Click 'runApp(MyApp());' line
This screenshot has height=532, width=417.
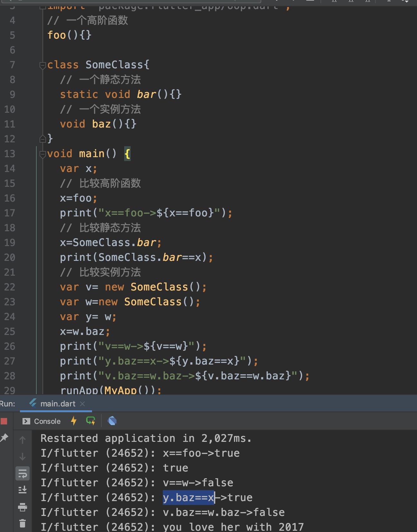111,390
